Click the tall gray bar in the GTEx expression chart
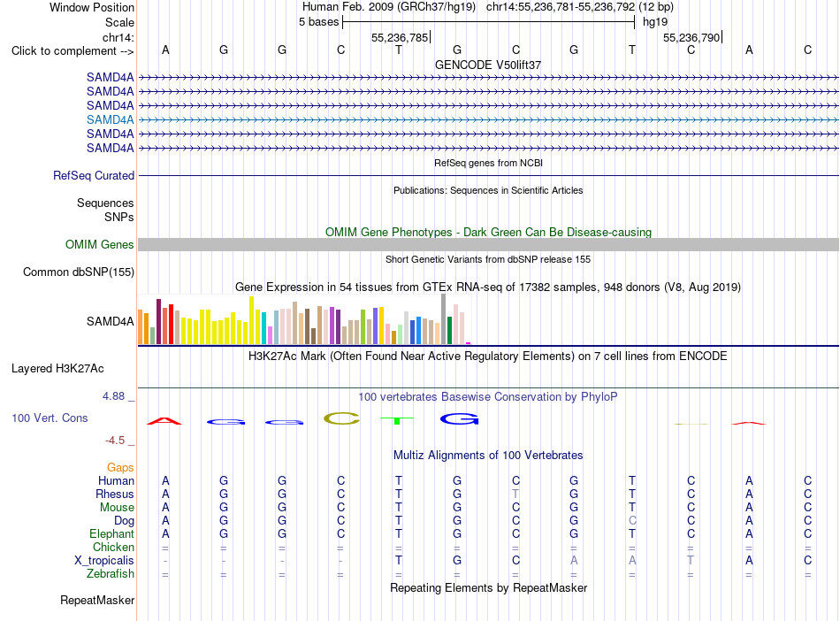 click(444, 318)
